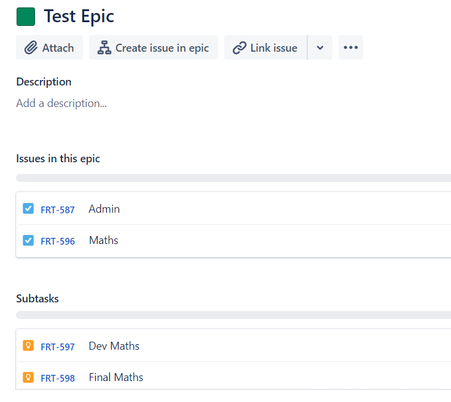Screen dimensions: 451x402
Task: Click the chain link icon in Link issue
Action: (x=239, y=48)
